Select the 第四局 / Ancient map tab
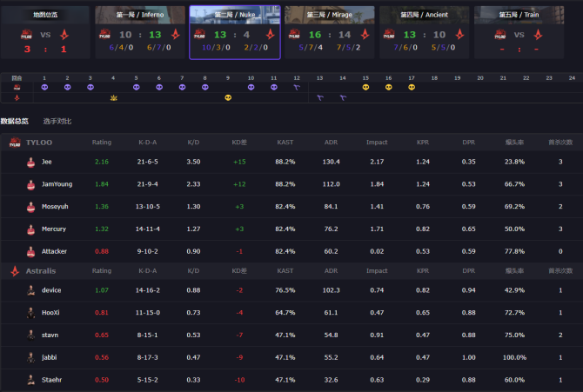The height and width of the screenshot is (392, 583). [424, 32]
